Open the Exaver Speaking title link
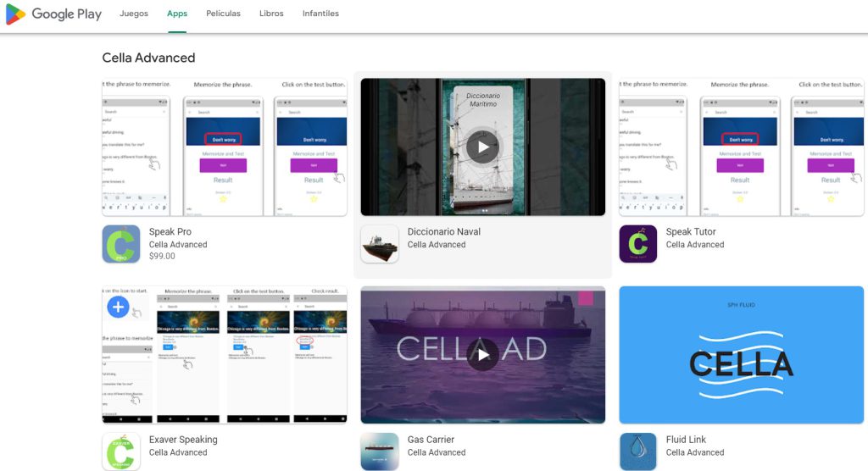Viewport: 868px width, 471px height. (183, 440)
